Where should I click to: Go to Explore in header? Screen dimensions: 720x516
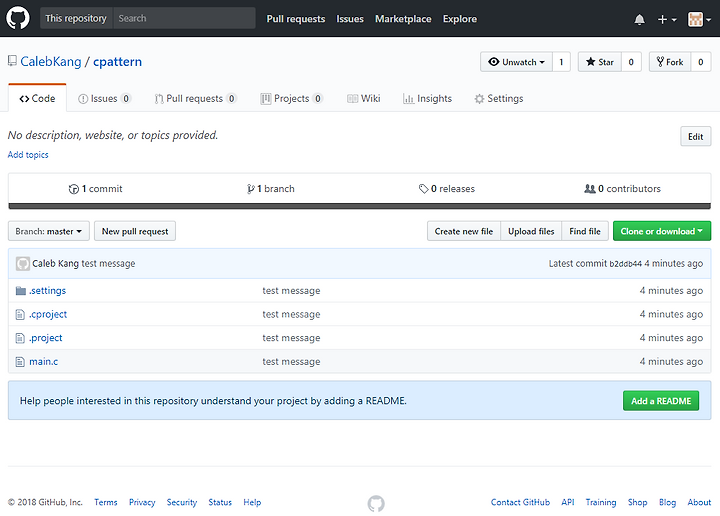460,19
